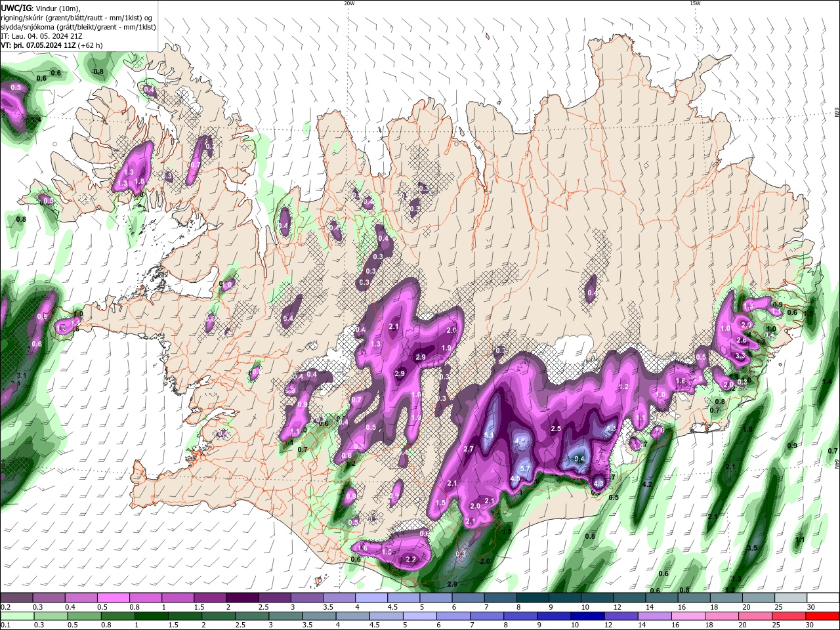Image resolution: width=840 pixels, height=630 pixels.
Task: Pick the darkest purple swatch labeled 2 in top row
Action: click(x=241, y=598)
